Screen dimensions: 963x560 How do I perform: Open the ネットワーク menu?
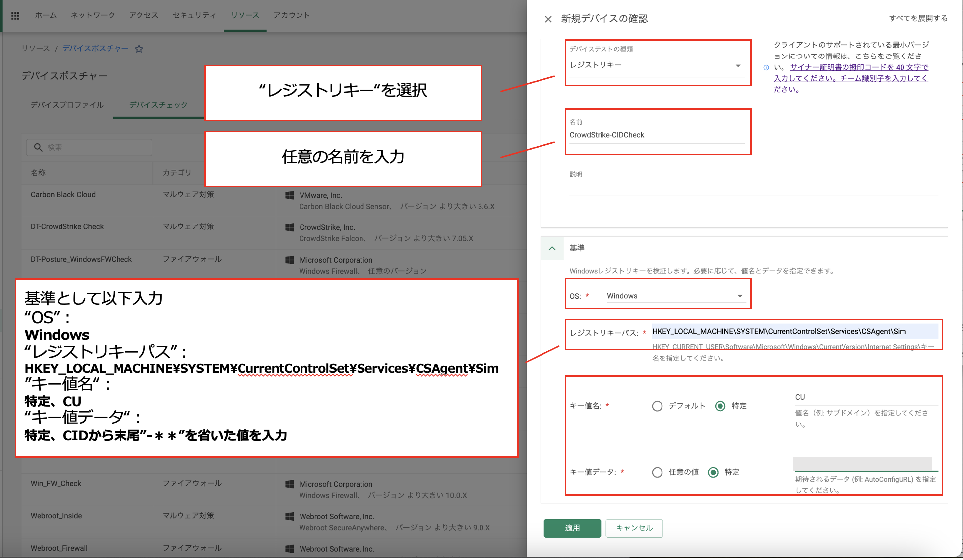pos(93,15)
